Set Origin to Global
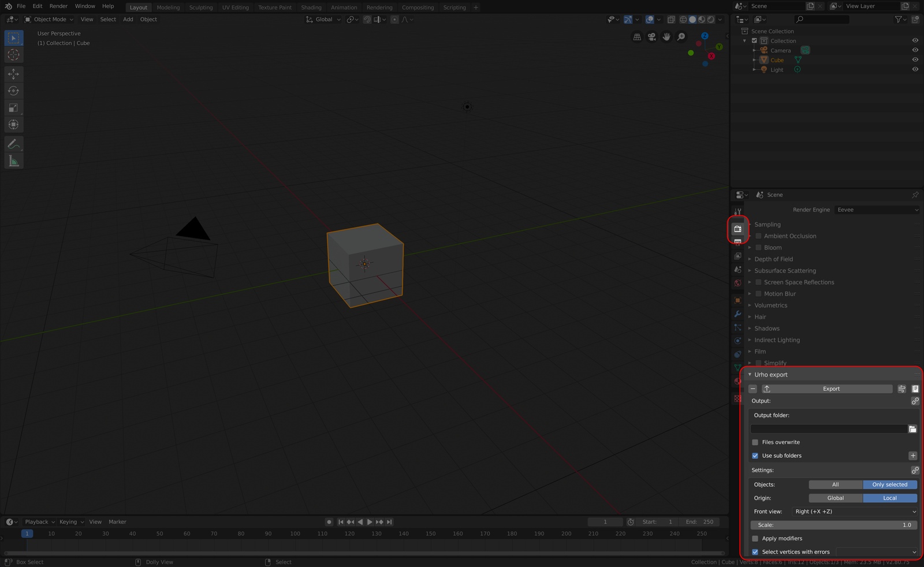The height and width of the screenshot is (567, 924). click(836, 498)
